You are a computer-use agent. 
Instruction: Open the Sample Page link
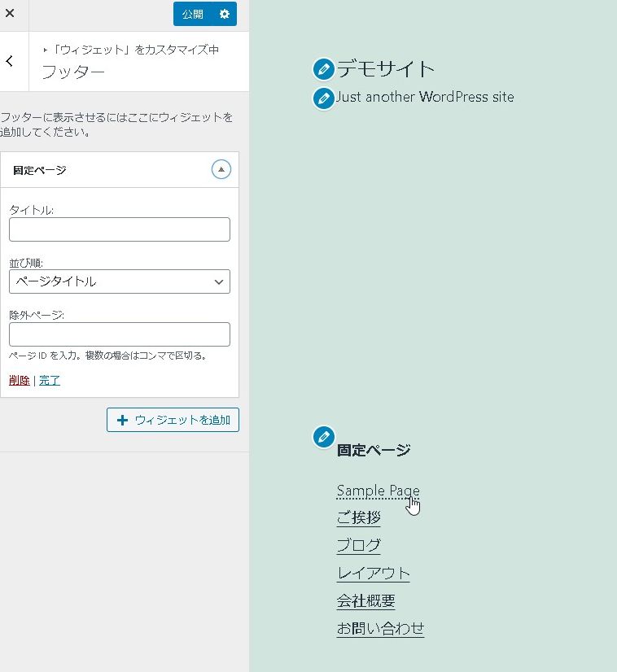pyautogui.click(x=378, y=491)
